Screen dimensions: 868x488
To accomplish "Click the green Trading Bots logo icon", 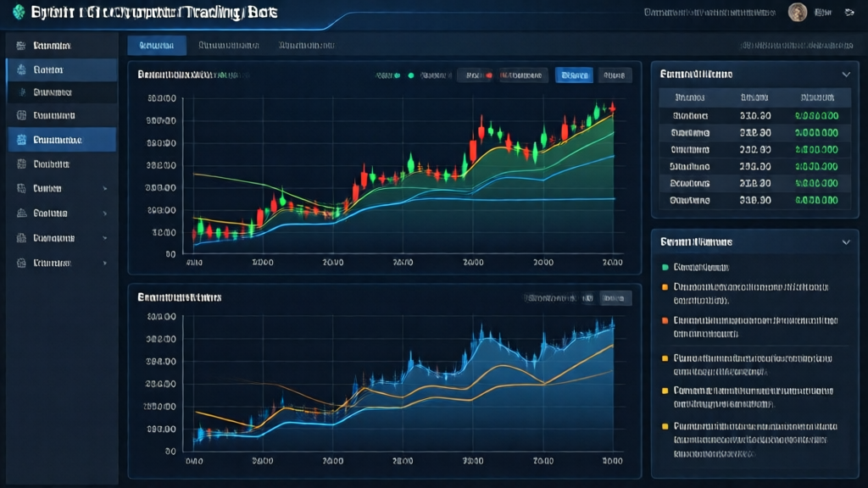I will 19,13.
